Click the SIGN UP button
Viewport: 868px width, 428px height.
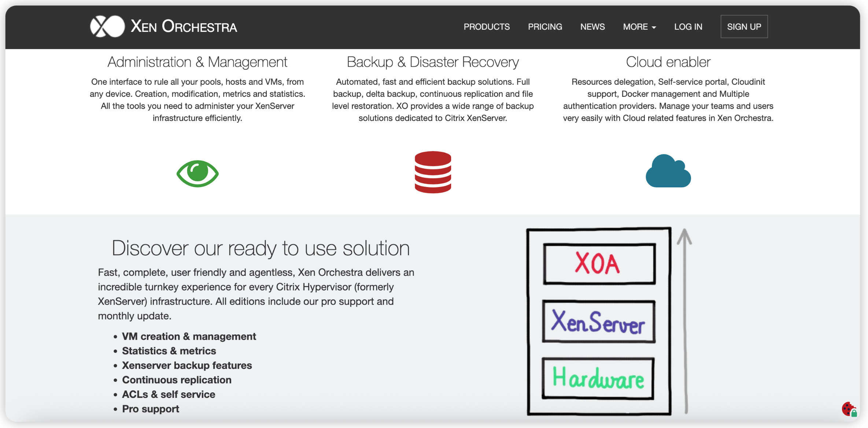(x=744, y=26)
